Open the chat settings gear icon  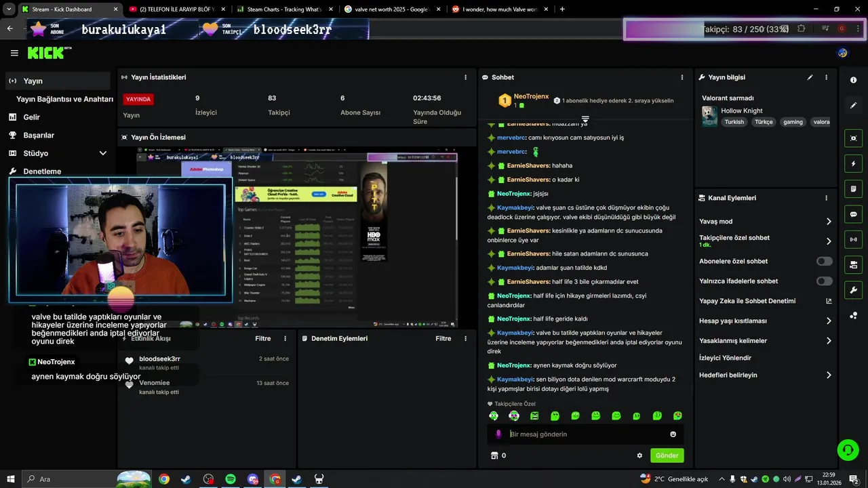point(639,455)
